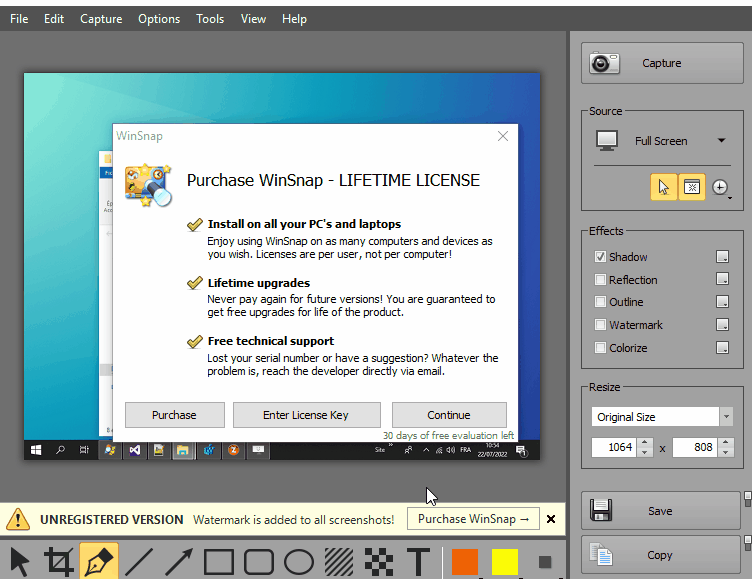Click the monitor icon beside Full Screen

607,141
